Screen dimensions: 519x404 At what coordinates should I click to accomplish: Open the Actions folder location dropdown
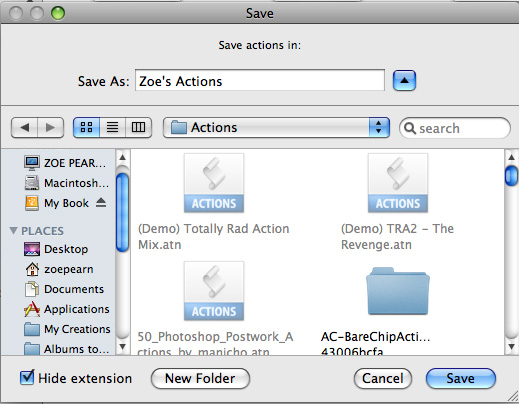click(276, 127)
